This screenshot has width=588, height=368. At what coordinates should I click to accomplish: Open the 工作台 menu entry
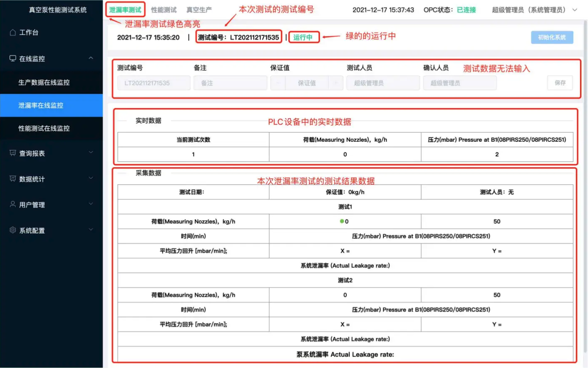[52, 32]
